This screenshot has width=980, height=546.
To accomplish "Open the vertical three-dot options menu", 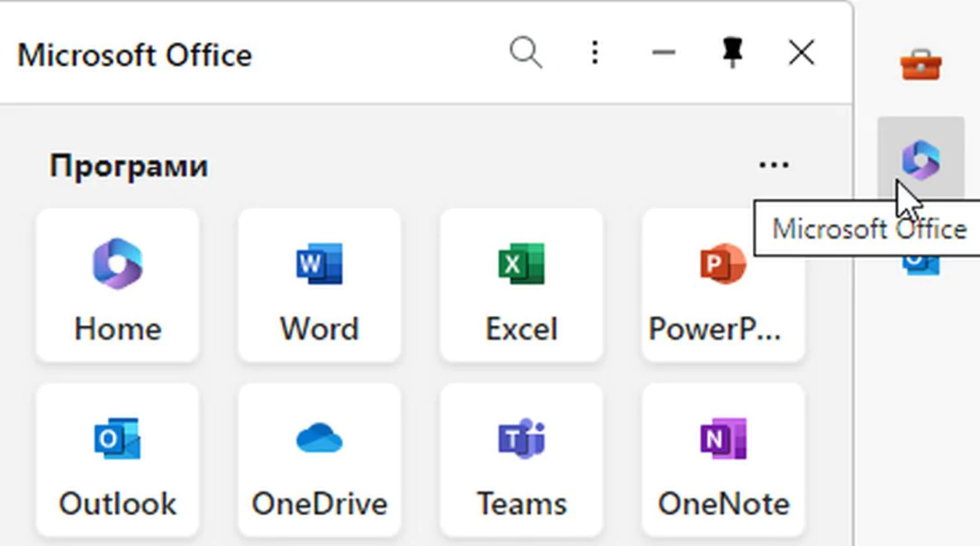I will pos(594,53).
